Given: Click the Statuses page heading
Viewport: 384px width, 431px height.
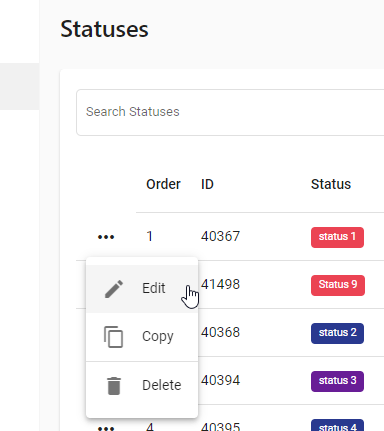Looking at the screenshot, I should point(104,29).
